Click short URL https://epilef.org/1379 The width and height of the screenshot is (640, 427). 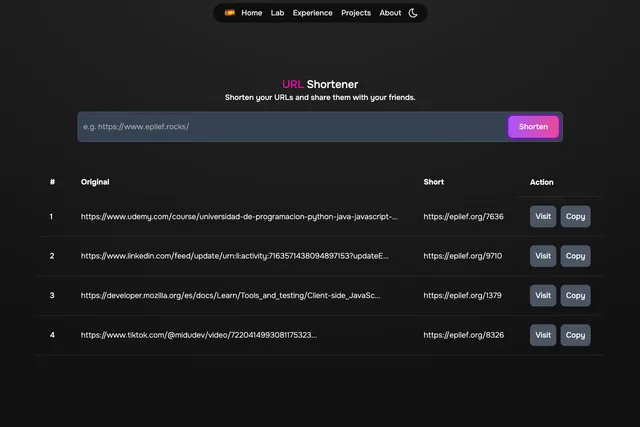pyautogui.click(x=462, y=296)
